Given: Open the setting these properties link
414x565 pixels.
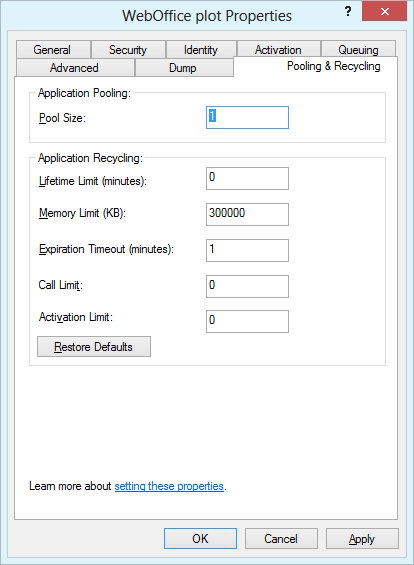Looking at the screenshot, I should [x=169, y=486].
